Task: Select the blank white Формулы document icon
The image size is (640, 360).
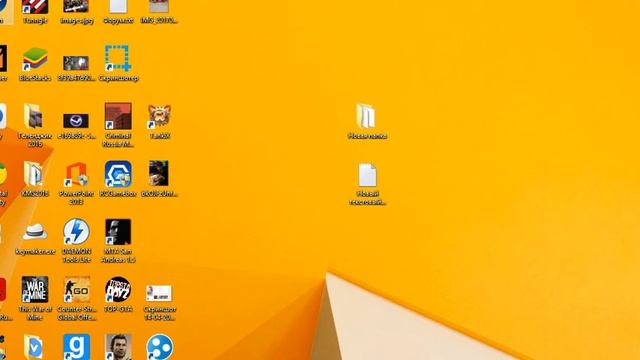Action: (x=118, y=6)
